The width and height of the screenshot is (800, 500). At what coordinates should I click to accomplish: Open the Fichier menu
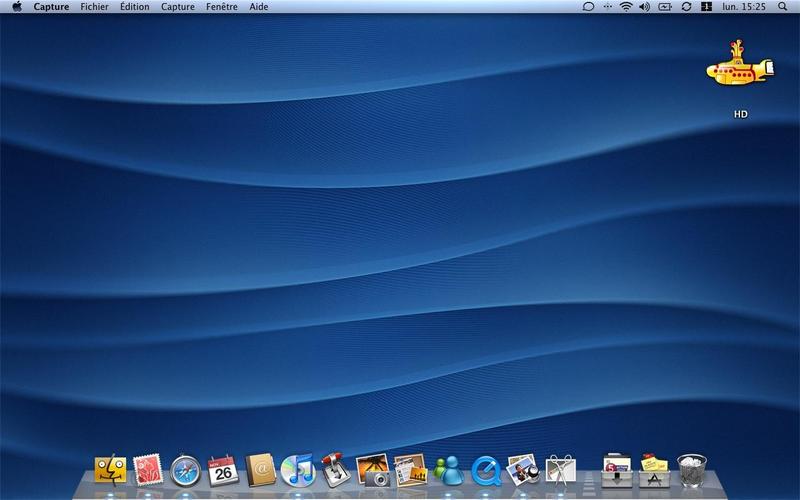coord(94,7)
